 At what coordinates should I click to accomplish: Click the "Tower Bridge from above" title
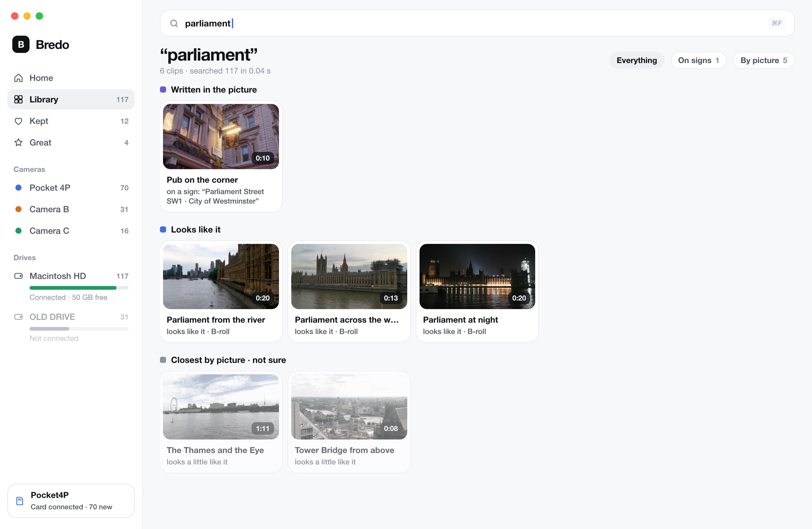344,450
